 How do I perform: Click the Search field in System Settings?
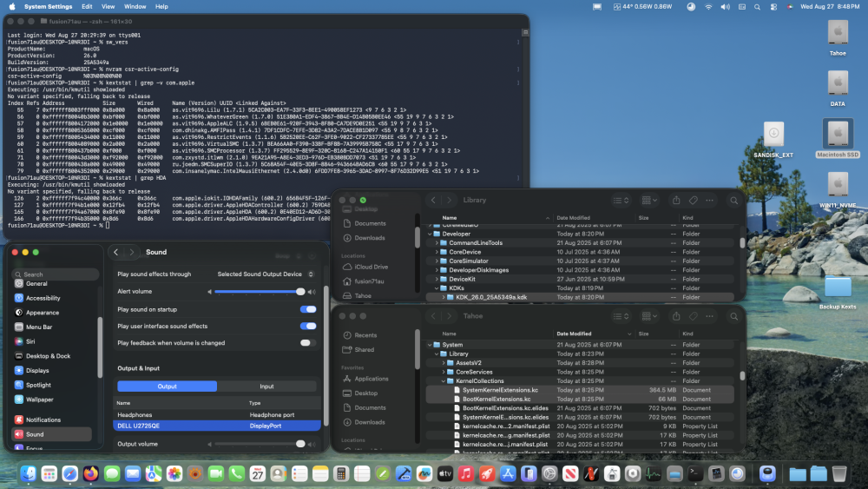[x=56, y=274]
